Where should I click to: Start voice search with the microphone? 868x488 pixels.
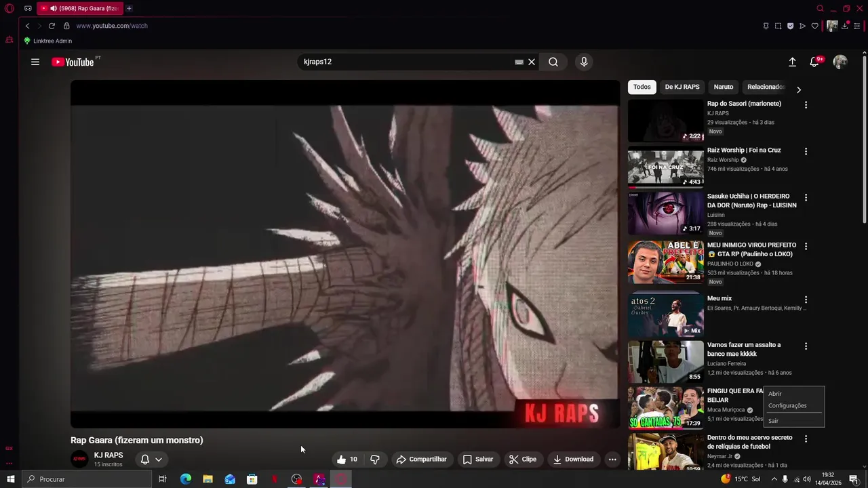[x=584, y=62]
